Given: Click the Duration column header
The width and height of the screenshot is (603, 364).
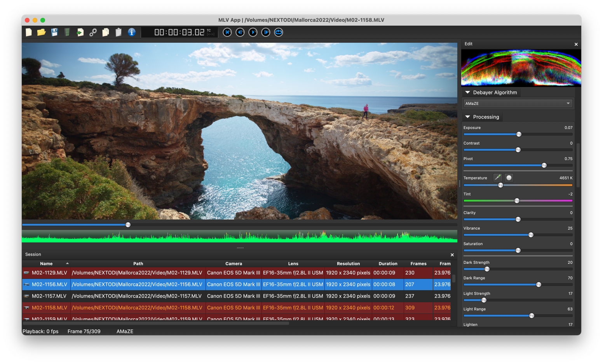Looking at the screenshot, I should click(x=388, y=263).
